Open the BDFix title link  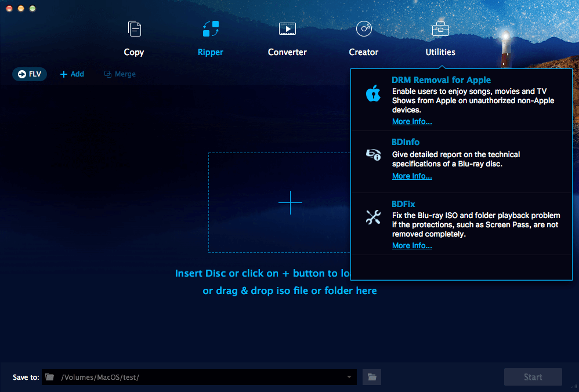click(403, 204)
